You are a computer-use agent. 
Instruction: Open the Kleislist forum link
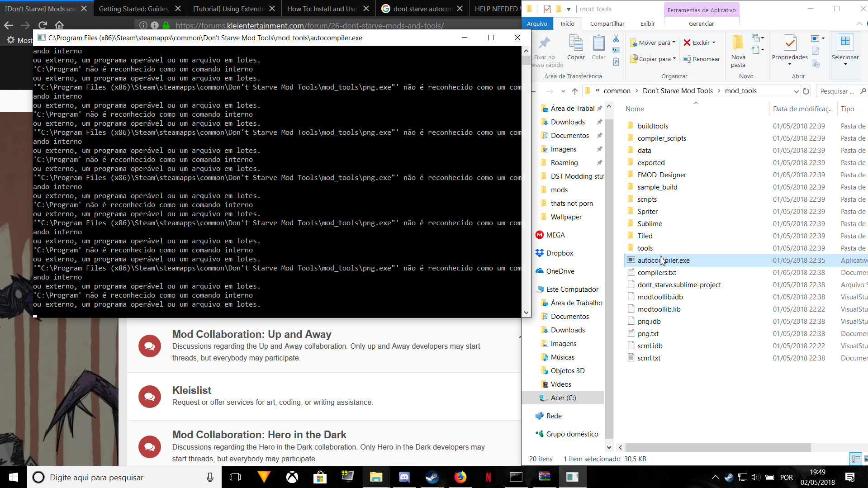[x=192, y=390]
